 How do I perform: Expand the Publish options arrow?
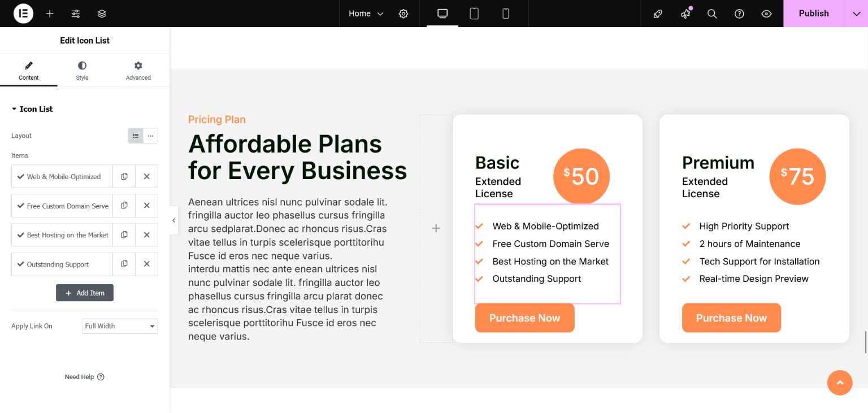(856, 14)
